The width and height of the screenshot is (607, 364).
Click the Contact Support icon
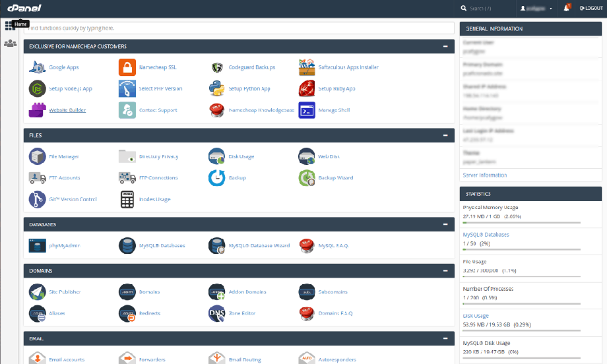(x=127, y=110)
